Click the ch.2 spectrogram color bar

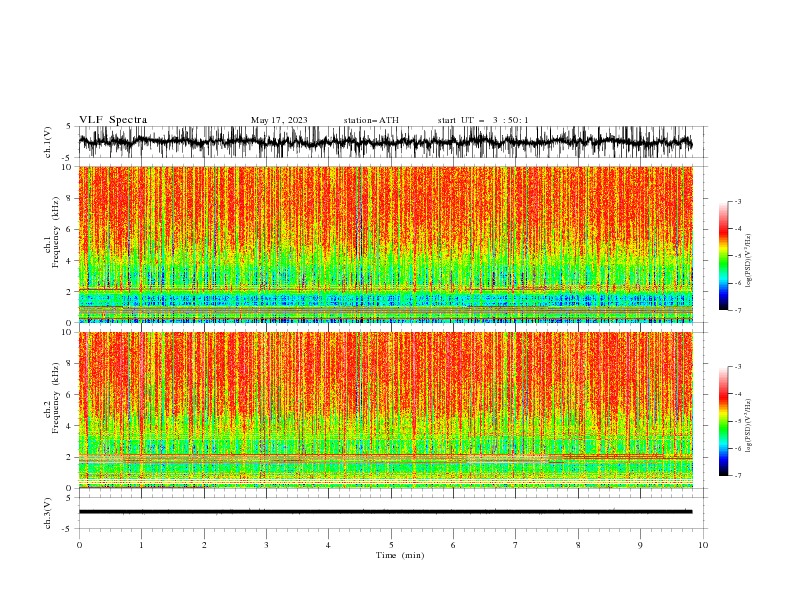click(x=723, y=421)
